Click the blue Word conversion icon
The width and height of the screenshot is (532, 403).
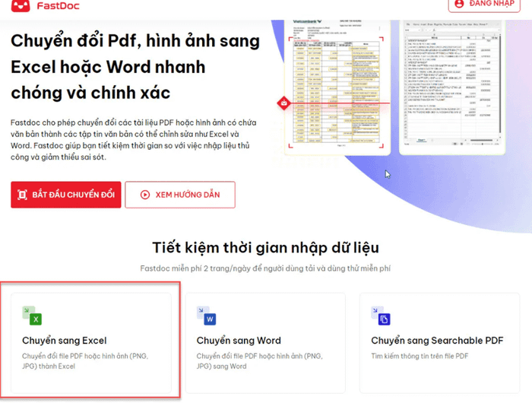(x=206, y=316)
